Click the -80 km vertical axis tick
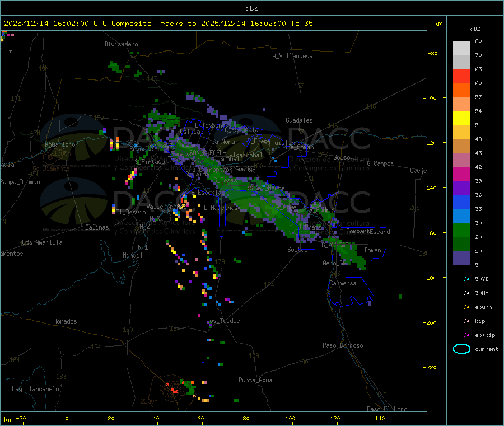504x426 pixels. click(433, 53)
